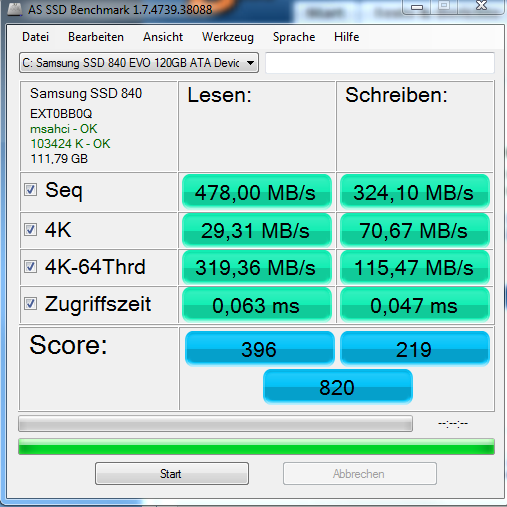
Task: Click the Abbrechen button
Action: 360,473
